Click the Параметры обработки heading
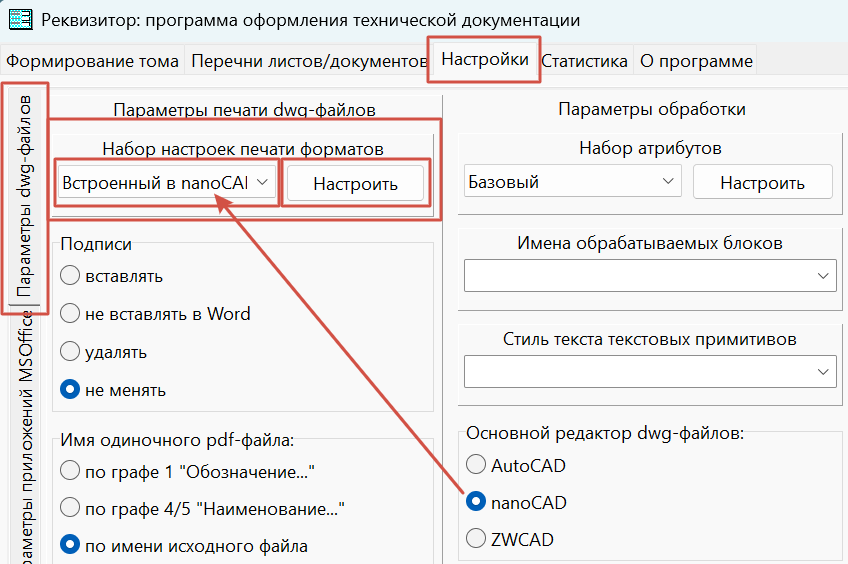The image size is (848, 564). [x=652, y=109]
